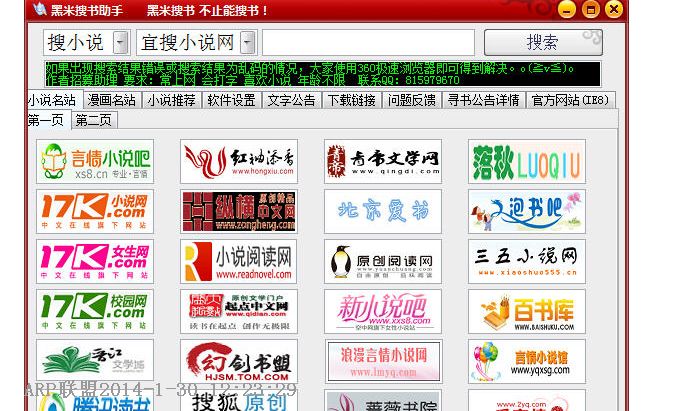The height and width of the screenshot is (411, 673).
Task: Open the 泡书吧 logo
Action: pyautogui.click(x=527, y=212)
